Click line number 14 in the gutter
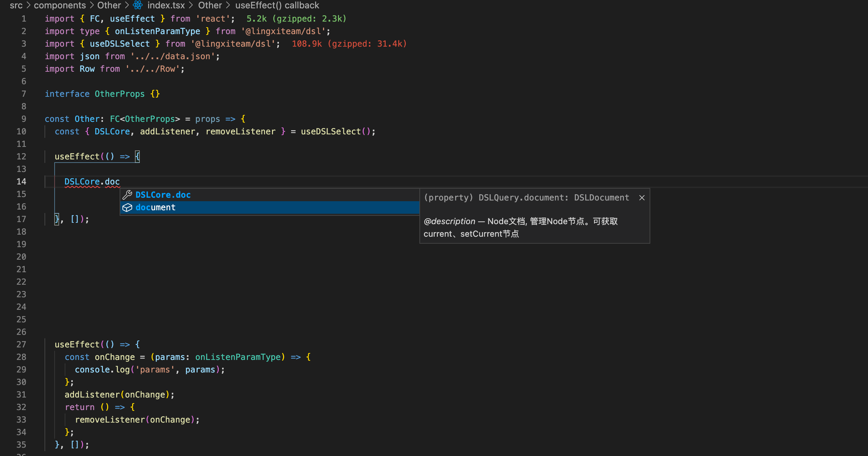868x456 pixels. click(22, 182)
